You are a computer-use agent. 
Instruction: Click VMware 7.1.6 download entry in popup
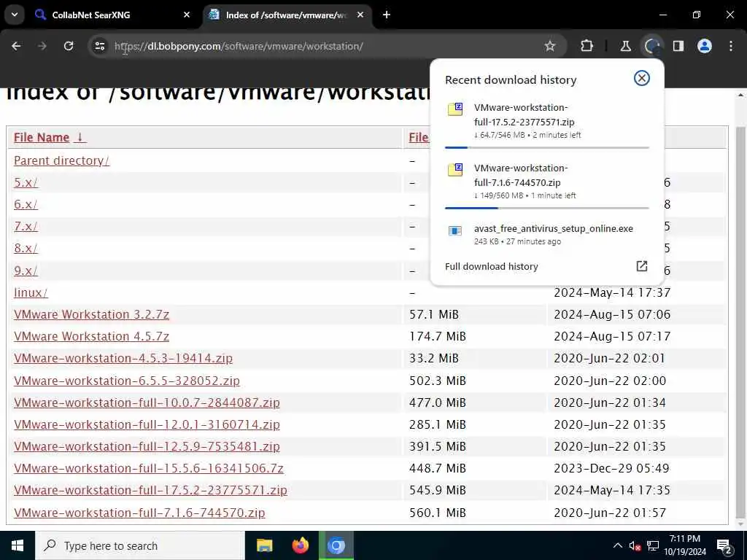pos(547,182)
